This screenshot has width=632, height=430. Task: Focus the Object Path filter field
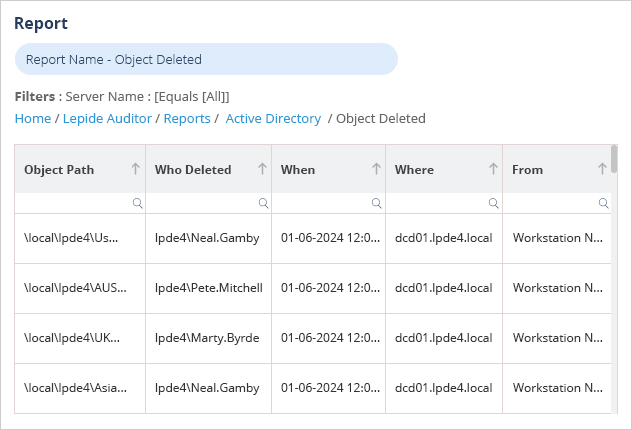(x=80, y=203)
